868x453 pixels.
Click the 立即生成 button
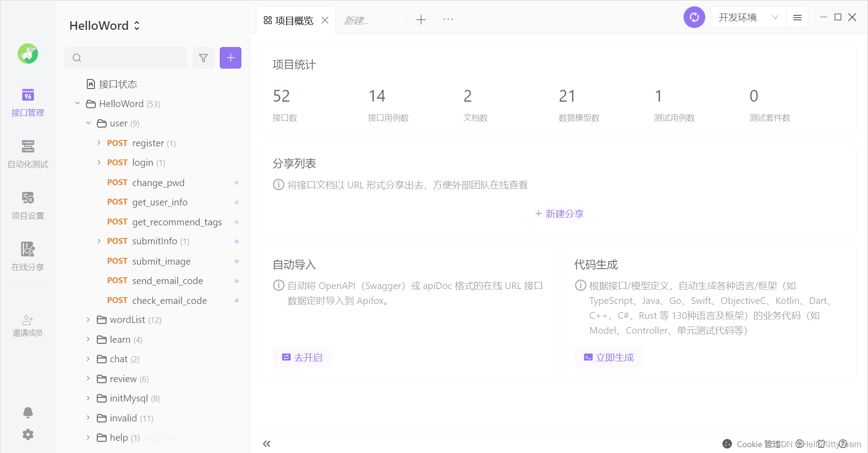(609, 357)
